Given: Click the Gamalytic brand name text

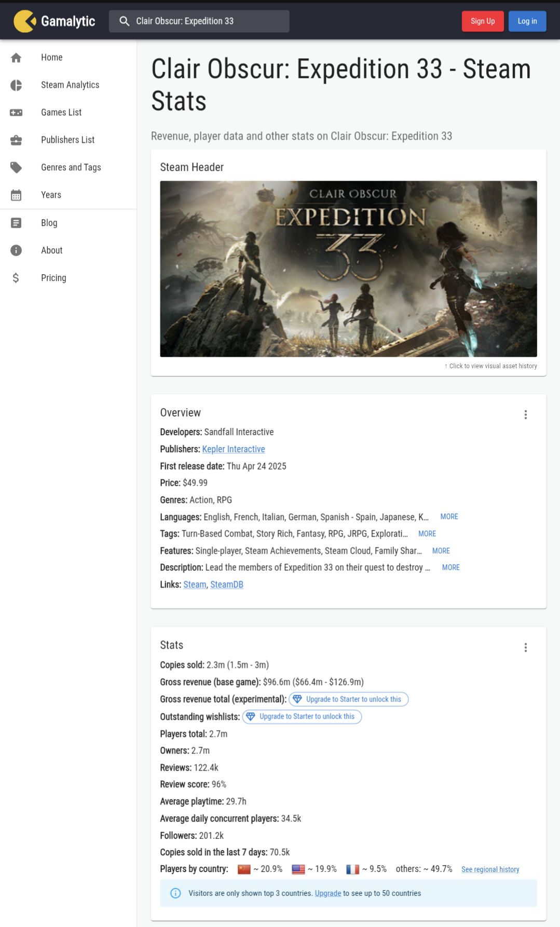Looking at the screenshot, I should 68,21.
